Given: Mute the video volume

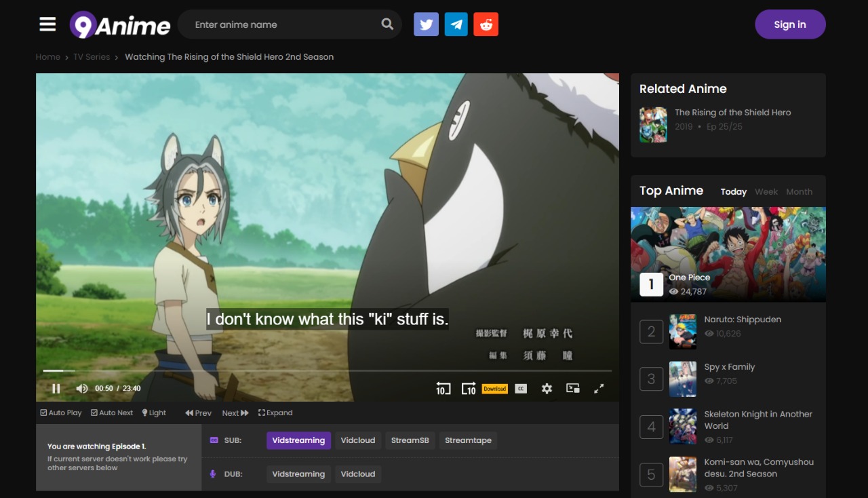Looking at the screenshot, I should [x=82, y=389].
